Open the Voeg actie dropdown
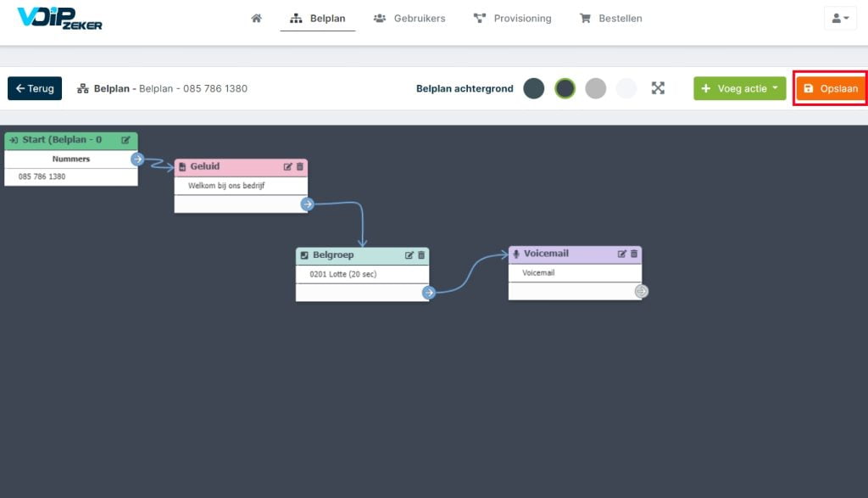This screenshot has width=868, height=498. pyautogui.click(x=739, y=88)
